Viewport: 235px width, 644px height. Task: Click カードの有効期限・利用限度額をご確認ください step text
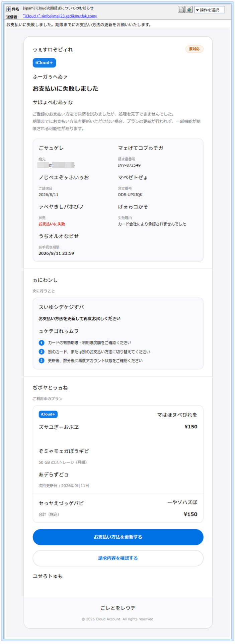click(90, 343)
